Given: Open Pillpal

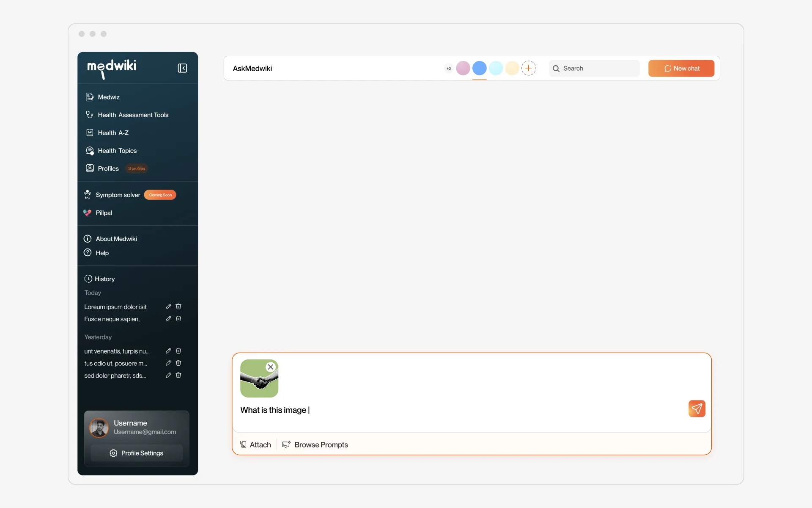Looking at the screenshot, I should 98,213.
